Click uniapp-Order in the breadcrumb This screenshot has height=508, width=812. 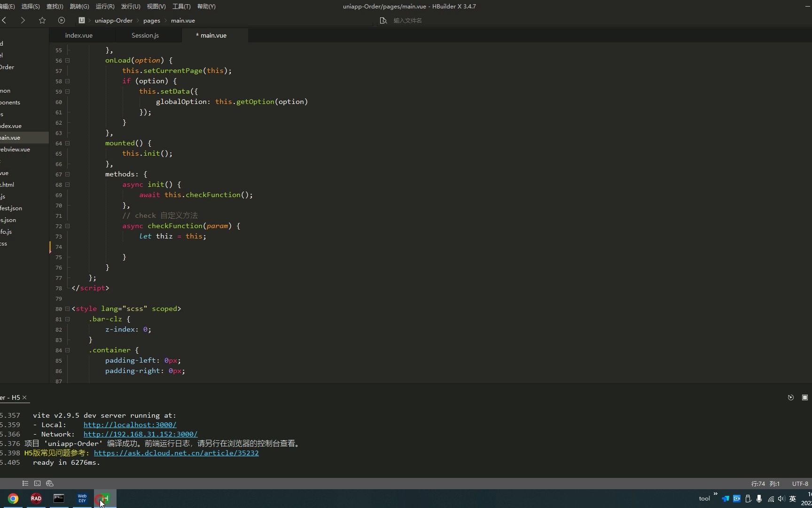114,20
